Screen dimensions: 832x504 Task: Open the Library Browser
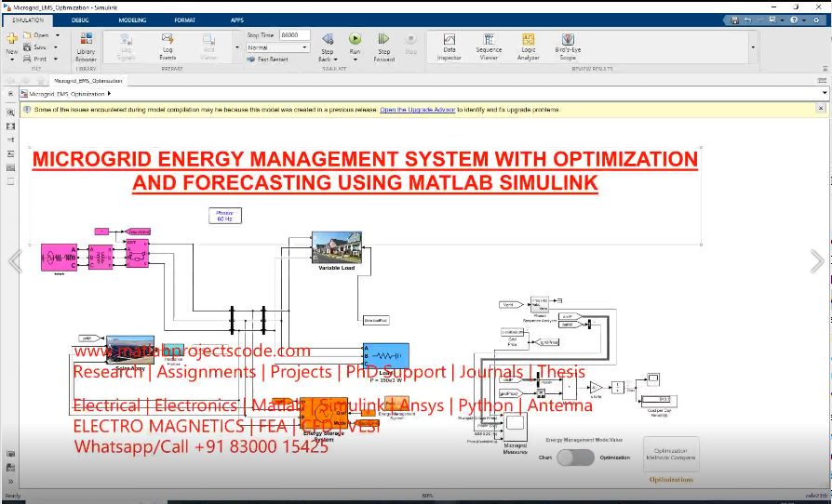[x=86, y=45]
